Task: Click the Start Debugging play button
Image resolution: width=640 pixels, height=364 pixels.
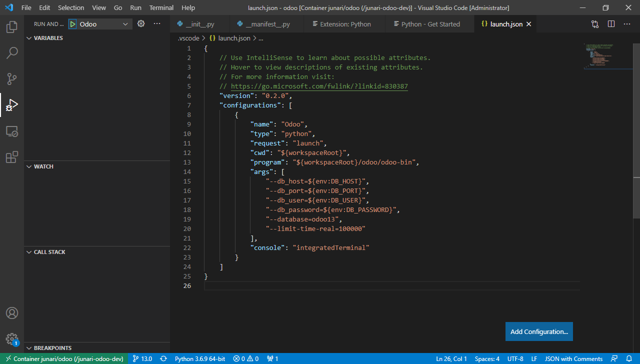Action: (x=72, y=24)
